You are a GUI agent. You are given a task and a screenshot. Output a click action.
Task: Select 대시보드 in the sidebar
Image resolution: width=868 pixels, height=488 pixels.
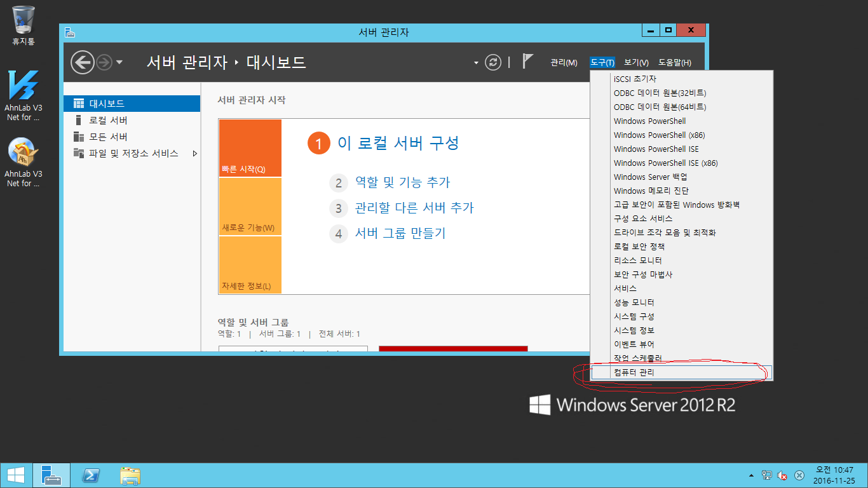click(x=132, y=104)
